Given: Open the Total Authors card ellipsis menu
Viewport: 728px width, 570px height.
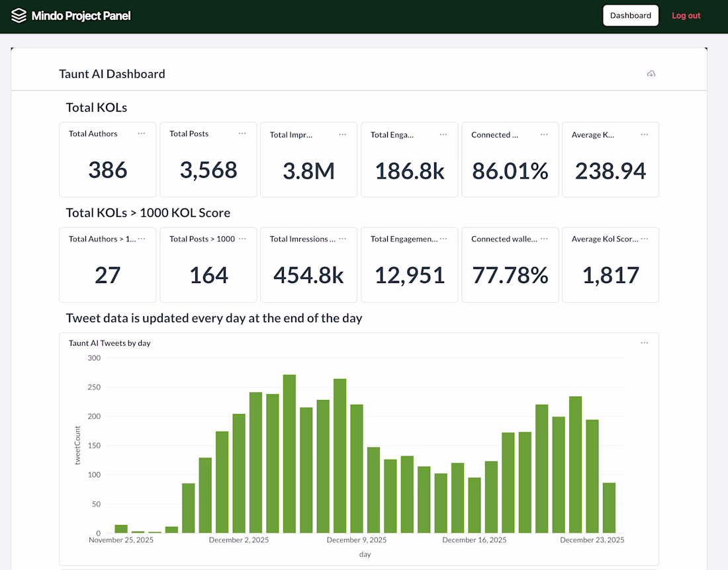Looking at the screenshot, I should pos(142,134).
